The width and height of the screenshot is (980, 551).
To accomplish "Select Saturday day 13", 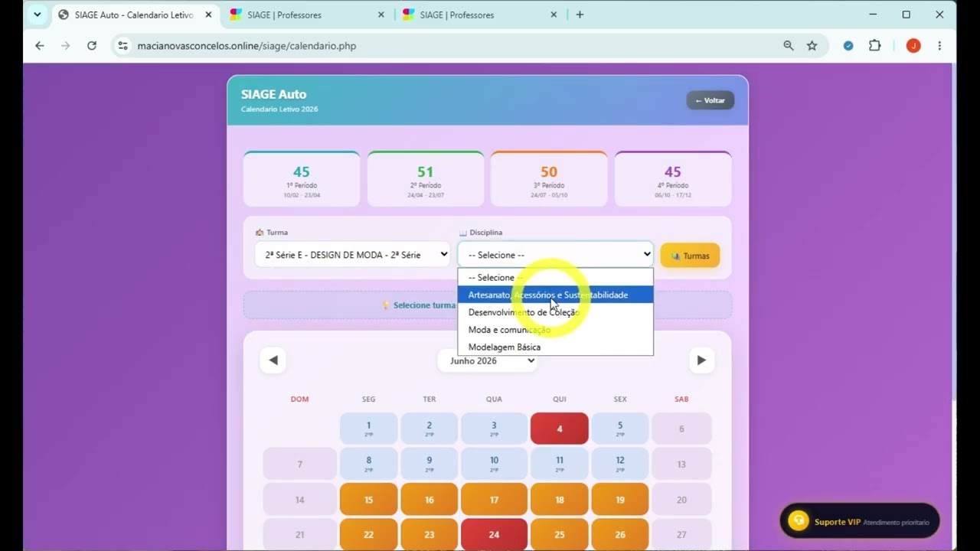I will 681,464.
